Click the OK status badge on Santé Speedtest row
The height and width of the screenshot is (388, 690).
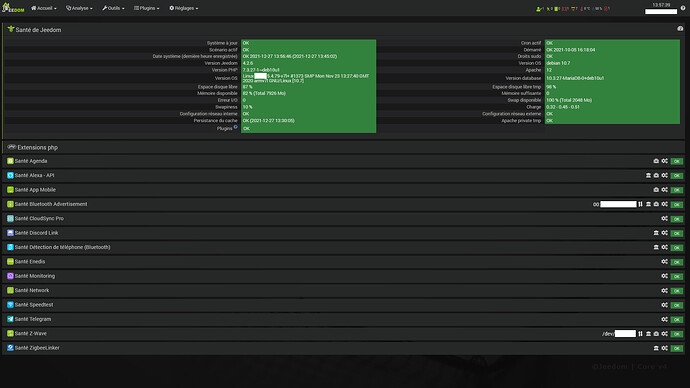click(x=677, y=305)
